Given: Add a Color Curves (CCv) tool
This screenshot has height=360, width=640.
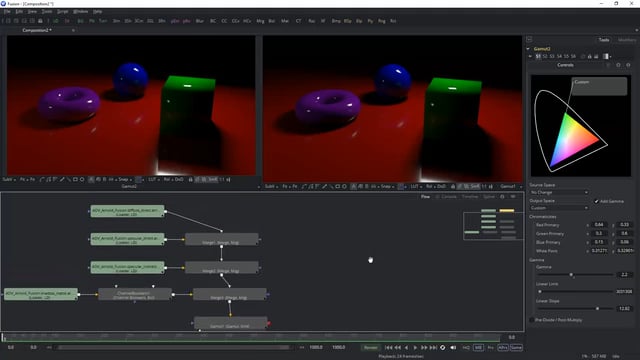Looking at the screenshot, I should 235,21.
